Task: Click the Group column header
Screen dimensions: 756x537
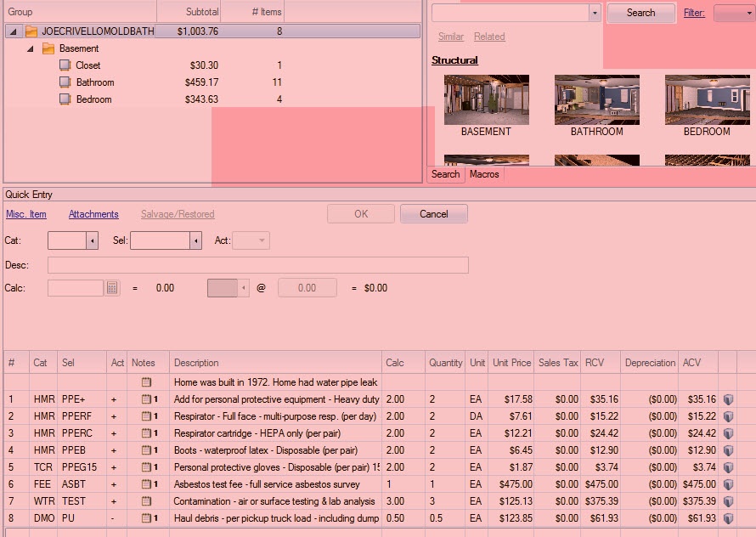Action: (80, 12)
